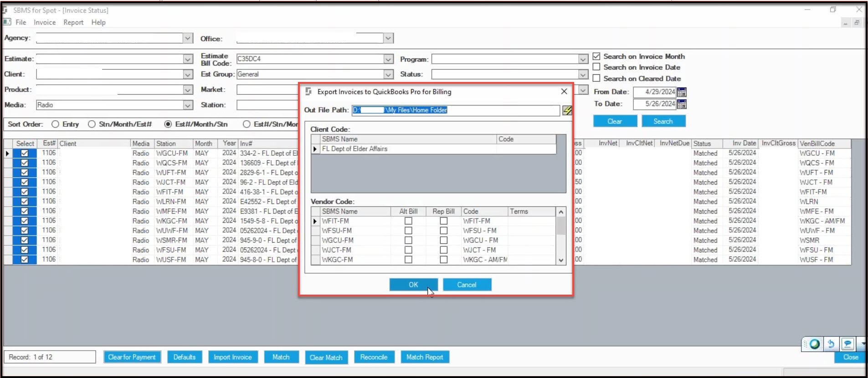Check Rep Bill box for WGCU-FM vendor
The height and width of the screenshot is (378, 868).
(443, 240)
